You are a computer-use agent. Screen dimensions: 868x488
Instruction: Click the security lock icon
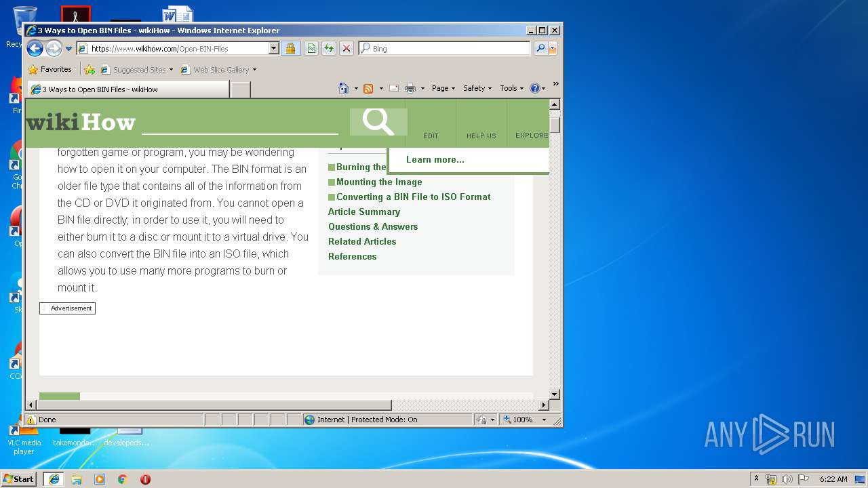(x=290, y=48)
